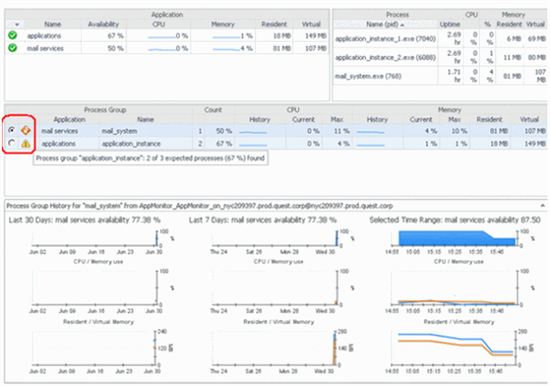Click Memory sparkline for mail services application

[226, 49]
